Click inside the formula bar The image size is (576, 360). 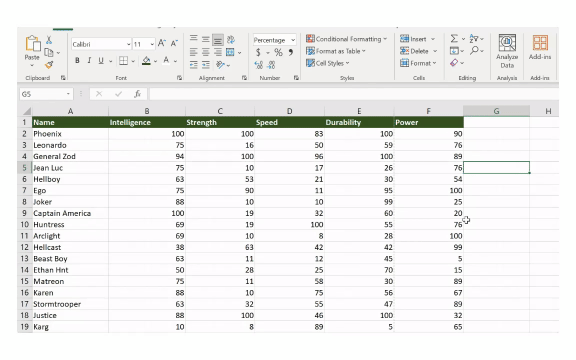(354, 94)
